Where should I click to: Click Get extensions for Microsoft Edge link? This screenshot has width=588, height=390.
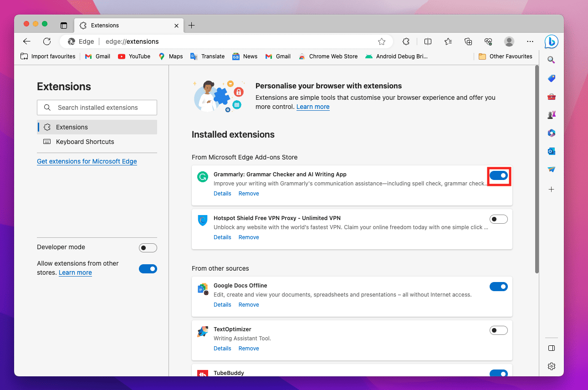(87, 161)
